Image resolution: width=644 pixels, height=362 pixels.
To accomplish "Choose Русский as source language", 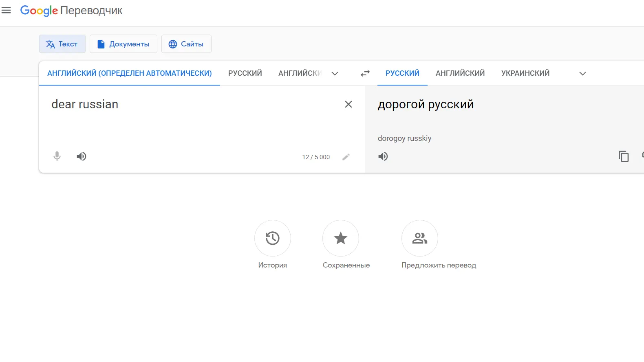I will (x=245, y=73).
